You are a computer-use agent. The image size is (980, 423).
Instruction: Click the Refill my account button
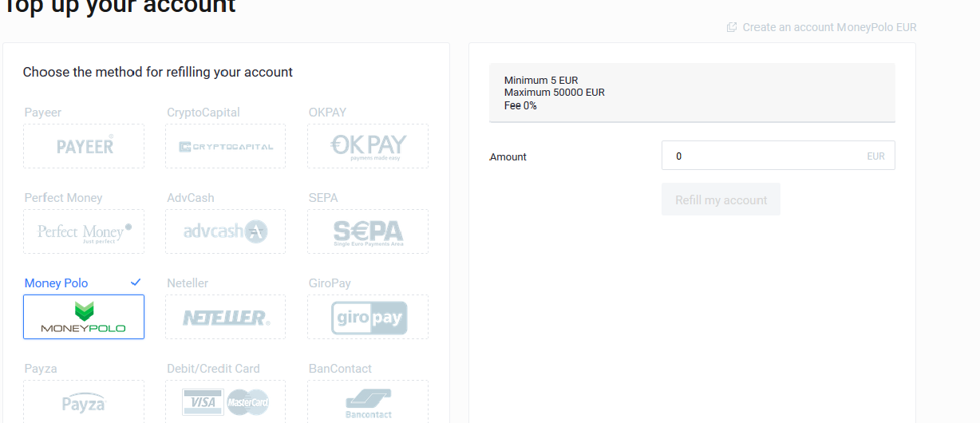click(721, 200)
